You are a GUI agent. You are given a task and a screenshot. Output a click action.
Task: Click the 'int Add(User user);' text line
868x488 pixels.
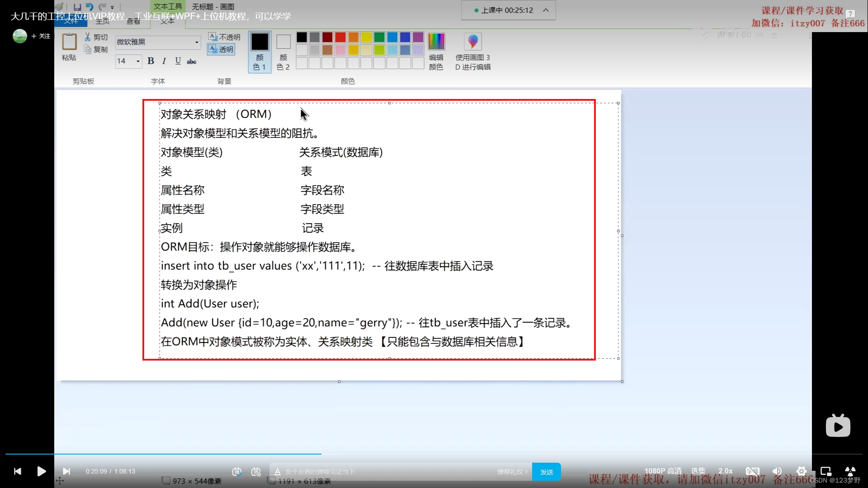210,304
